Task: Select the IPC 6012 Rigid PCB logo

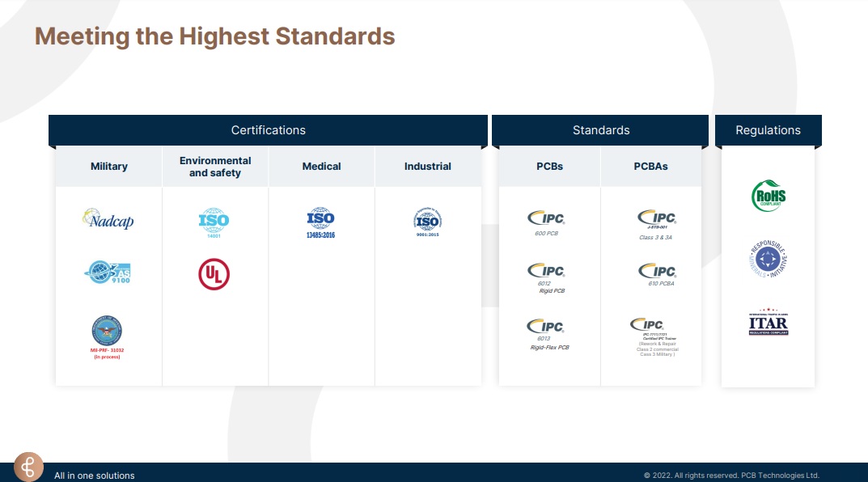Action: click(546, 271)
